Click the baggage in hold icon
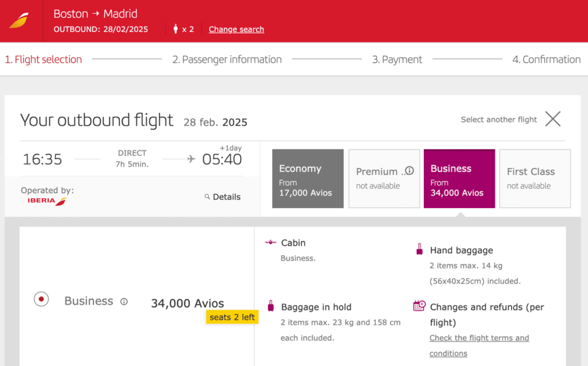Viewport: 588px width, 366px height. click(x=269, y=306)
